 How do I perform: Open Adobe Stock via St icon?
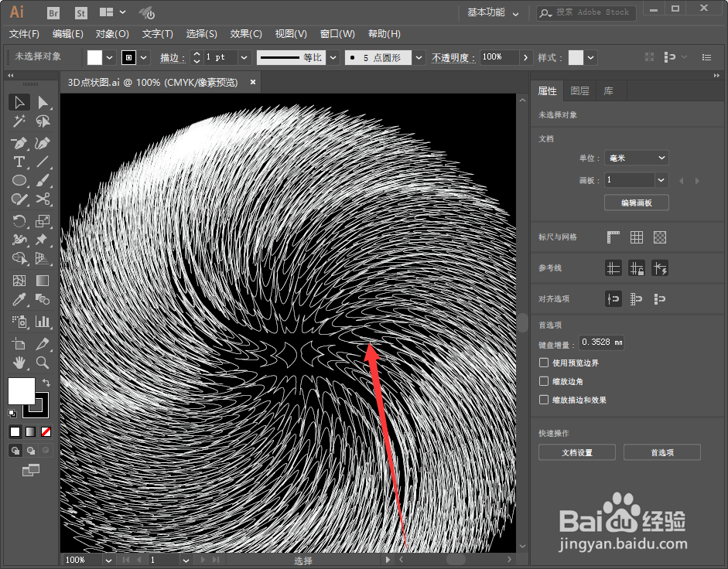80,13
